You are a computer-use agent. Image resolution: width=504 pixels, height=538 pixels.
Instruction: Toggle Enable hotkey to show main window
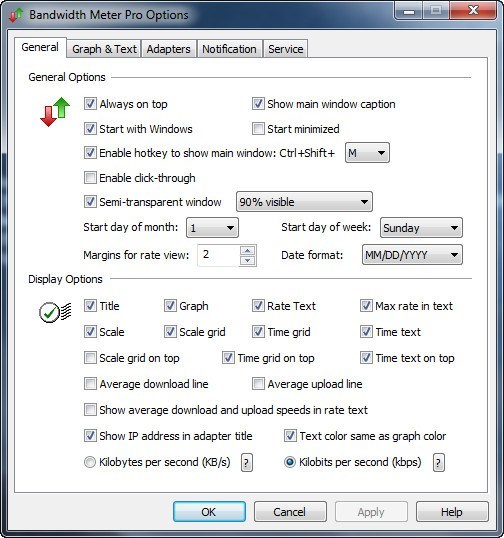pos(90,153)
